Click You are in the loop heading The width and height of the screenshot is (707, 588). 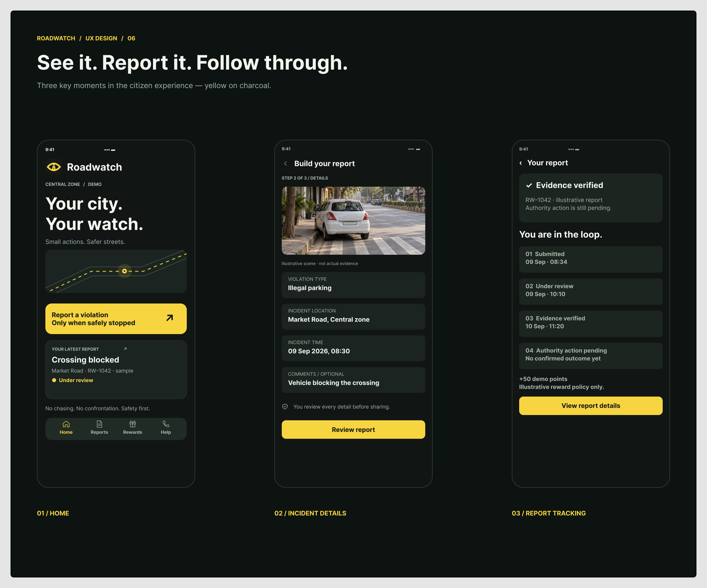pos(561,234)
